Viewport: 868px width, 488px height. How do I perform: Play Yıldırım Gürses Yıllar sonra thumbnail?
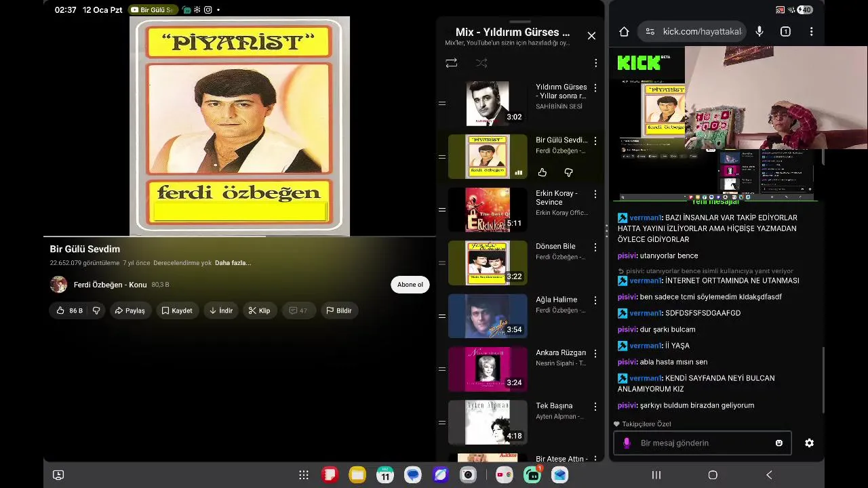coord(488,104)
